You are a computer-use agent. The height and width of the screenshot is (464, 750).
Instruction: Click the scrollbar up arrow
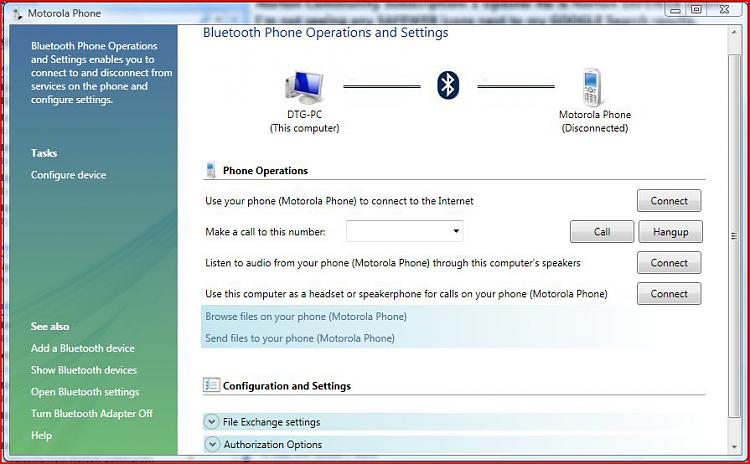coord(734,33)
